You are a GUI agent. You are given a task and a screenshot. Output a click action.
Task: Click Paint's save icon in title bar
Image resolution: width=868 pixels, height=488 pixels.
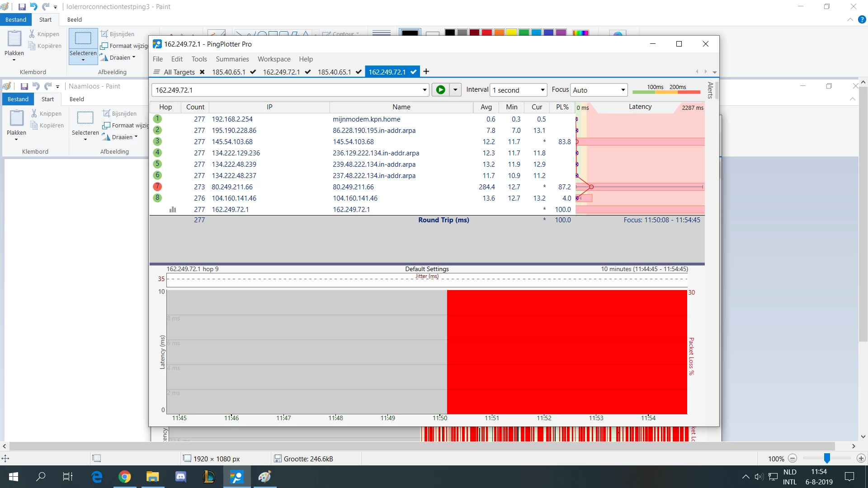[x=22, y=7]
